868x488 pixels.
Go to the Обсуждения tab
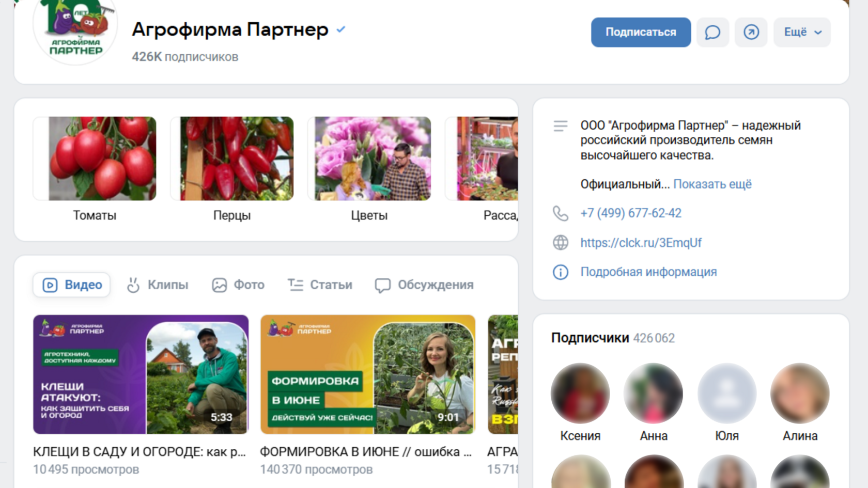[x=424, y=285]
